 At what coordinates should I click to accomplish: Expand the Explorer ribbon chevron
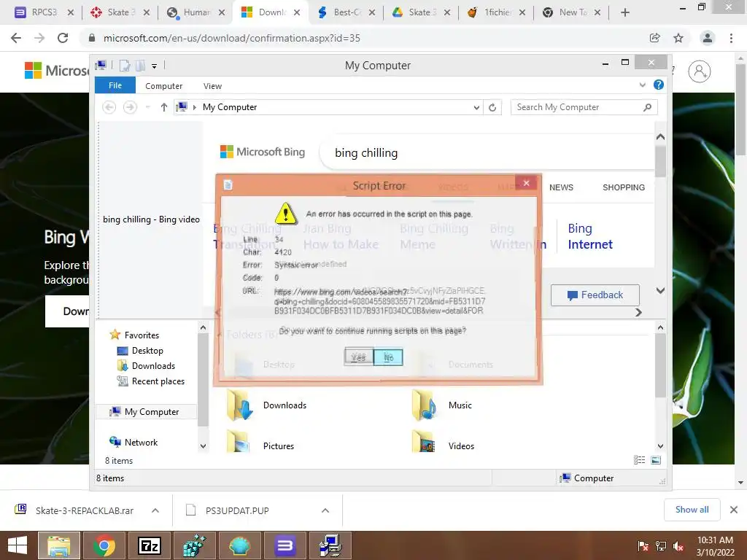[642, 85]
